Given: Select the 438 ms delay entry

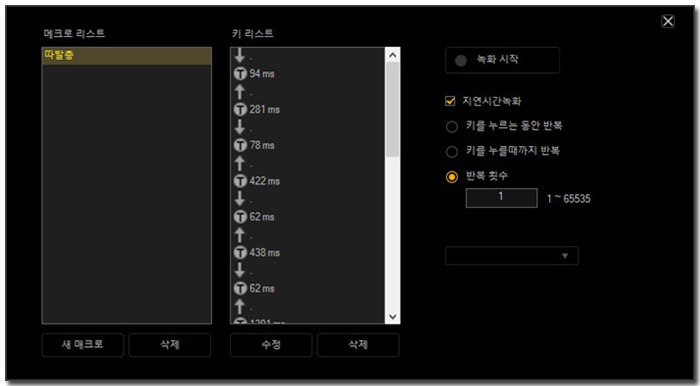Looking at the screenshot, I should pyautogui.click(x=257, y=253).
